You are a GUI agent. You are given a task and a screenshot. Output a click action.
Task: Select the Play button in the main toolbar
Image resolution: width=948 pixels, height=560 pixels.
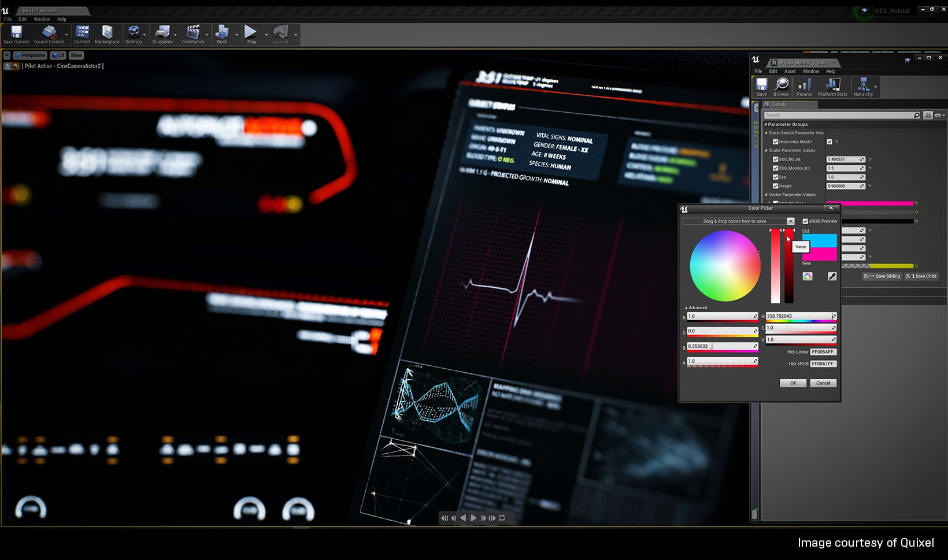click(250, 33)
